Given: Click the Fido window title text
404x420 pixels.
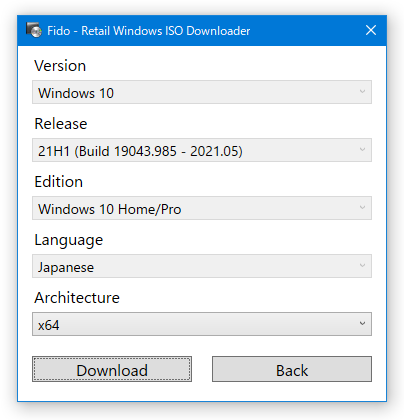Looking at the screenshot, I should click(148, 31).
